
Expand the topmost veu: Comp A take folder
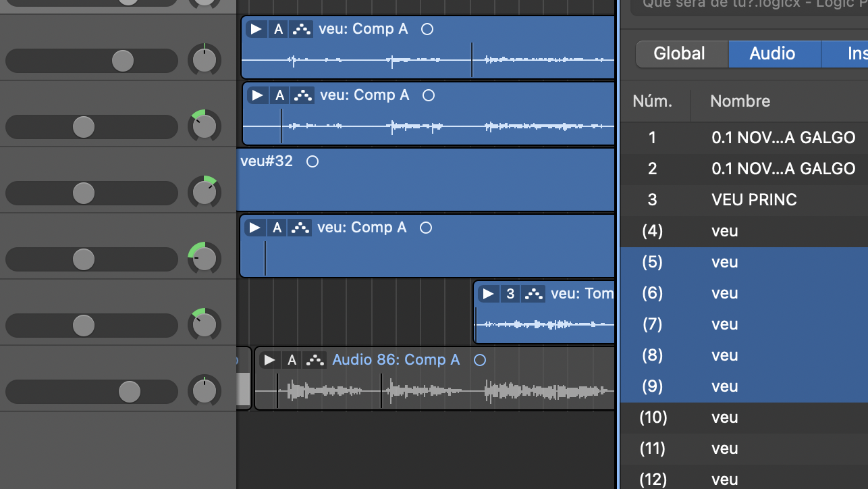[x=255, y=29]
